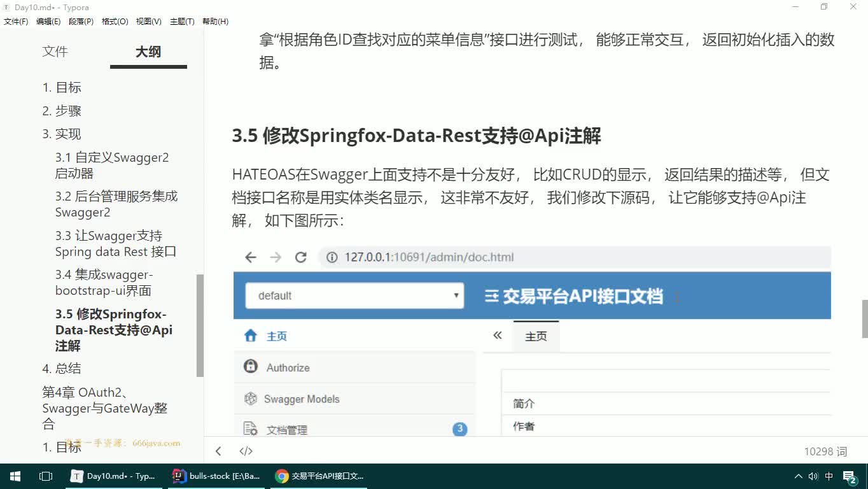The width and height of the screenshot is (868, 489).
Task: Go to 第4章 OAuth2、Swagger与GateWay整合 outline entry
Action: (105, 408)
